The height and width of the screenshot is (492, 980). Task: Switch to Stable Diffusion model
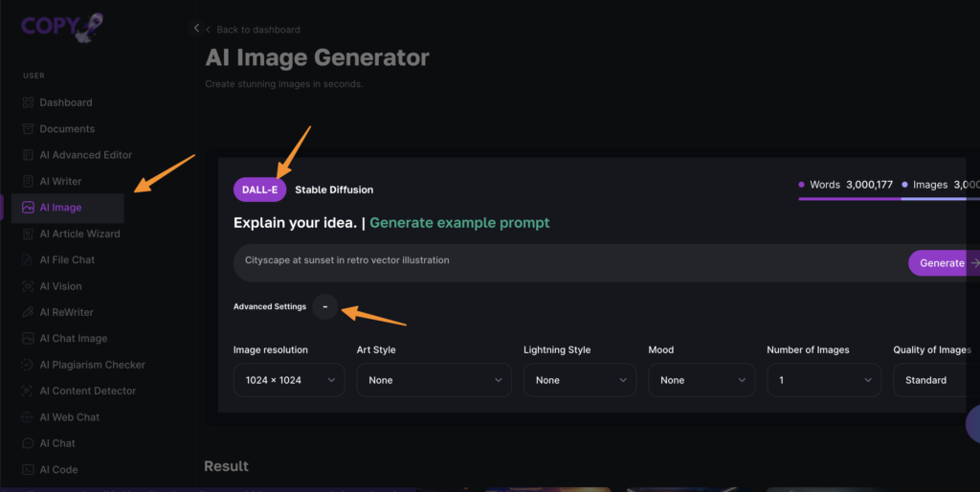pyautogui.click(x=334, y=190)
